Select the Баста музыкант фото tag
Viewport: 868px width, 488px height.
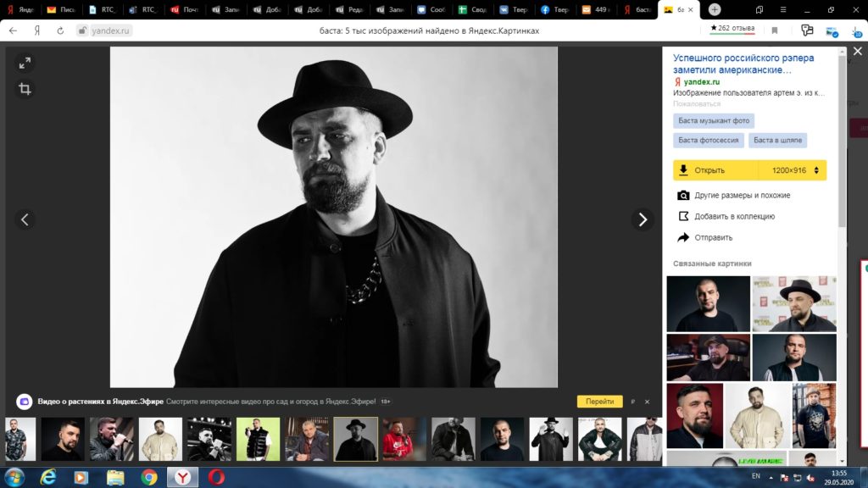[714, 121]
